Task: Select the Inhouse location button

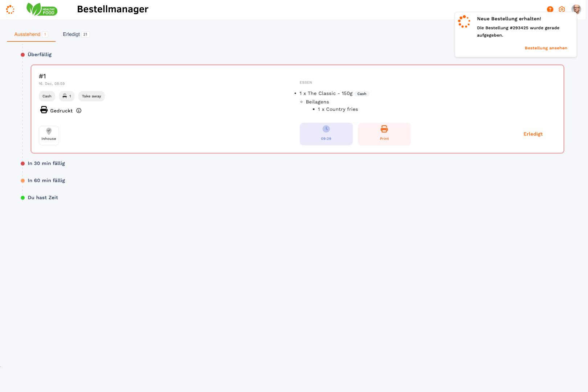Action: click(x=49, y=135)
